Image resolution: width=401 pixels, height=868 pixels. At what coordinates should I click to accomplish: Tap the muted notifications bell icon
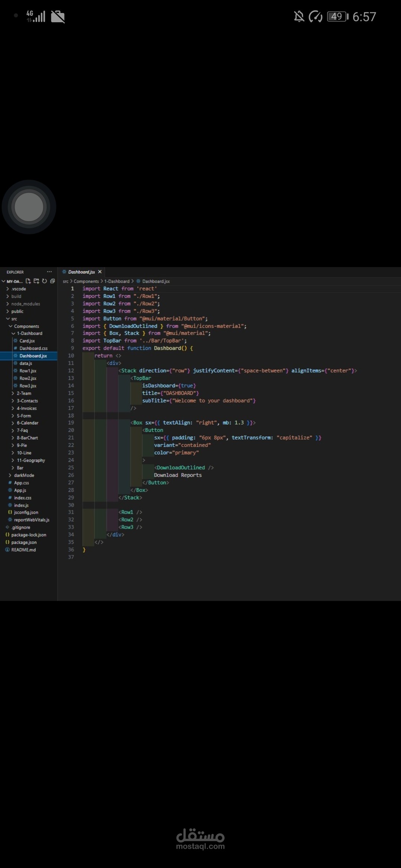pyautogui.click(x=299, y=16)
